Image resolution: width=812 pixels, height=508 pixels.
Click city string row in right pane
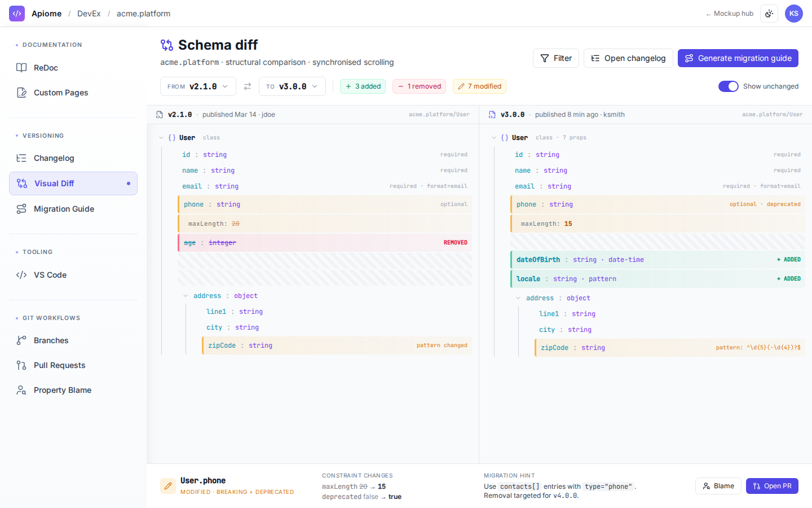pyautogui.click(x=669, y=330)
